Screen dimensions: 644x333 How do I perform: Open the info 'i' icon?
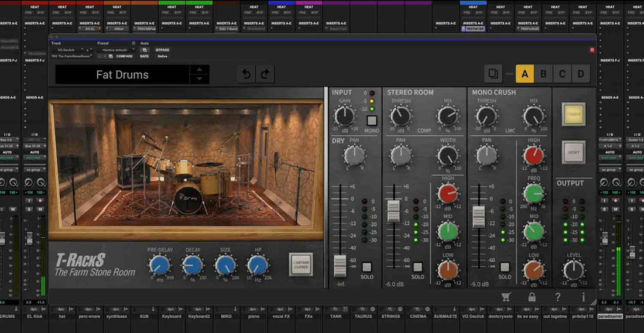583,297
